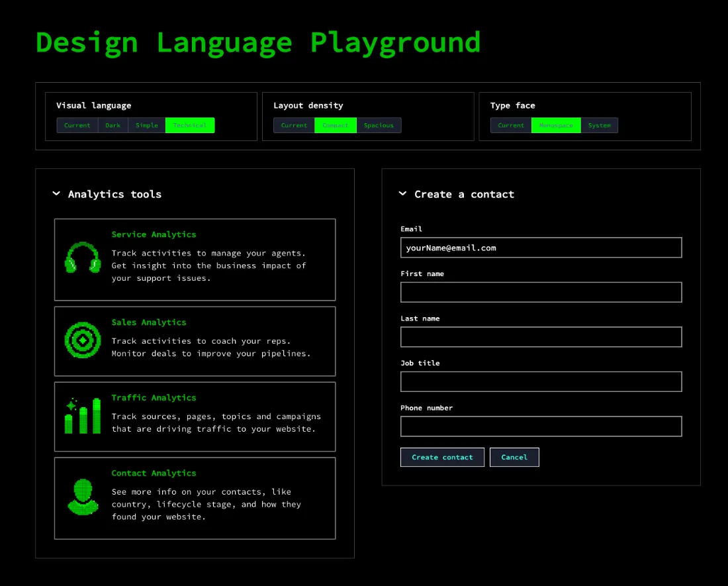Switch type face to System
The height and width of the screenshot is (586, 728).
click(600, 125)
